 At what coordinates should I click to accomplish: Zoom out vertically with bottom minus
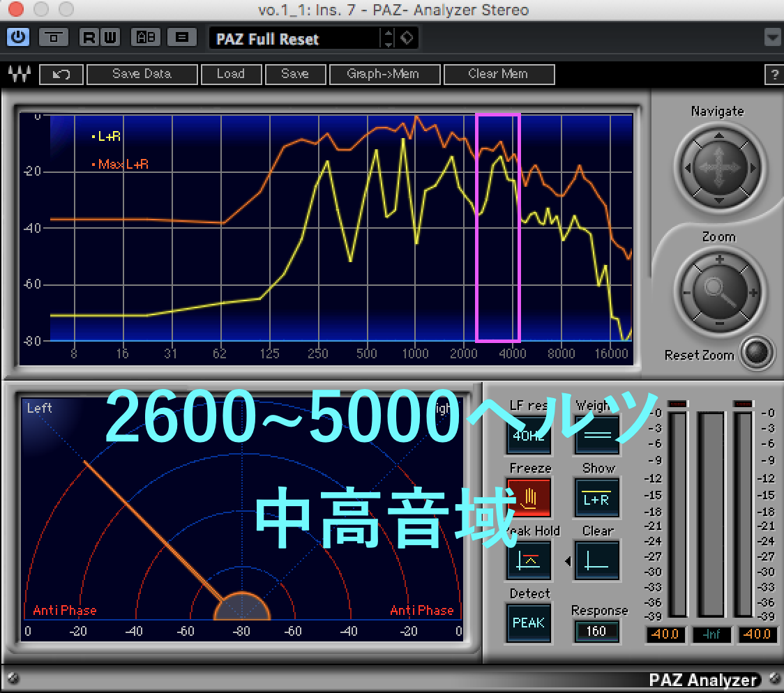(720, 324)
